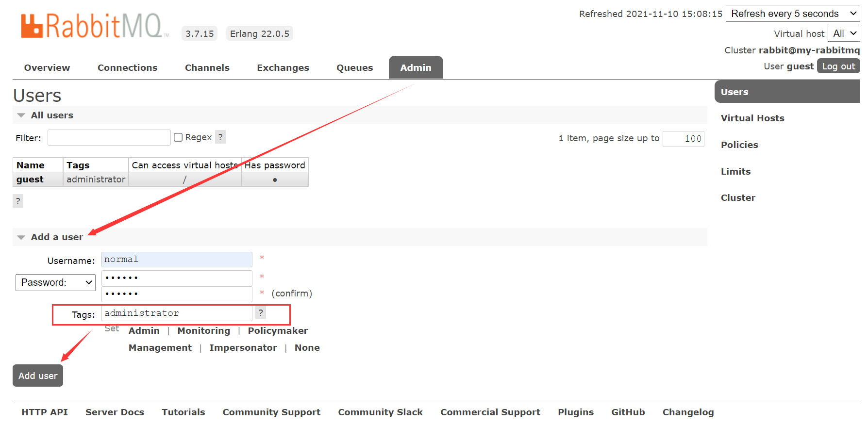This screenshot has height=425, width=868.
Task: Click the administrator tag cell for guest
Action: coord(96,179)
